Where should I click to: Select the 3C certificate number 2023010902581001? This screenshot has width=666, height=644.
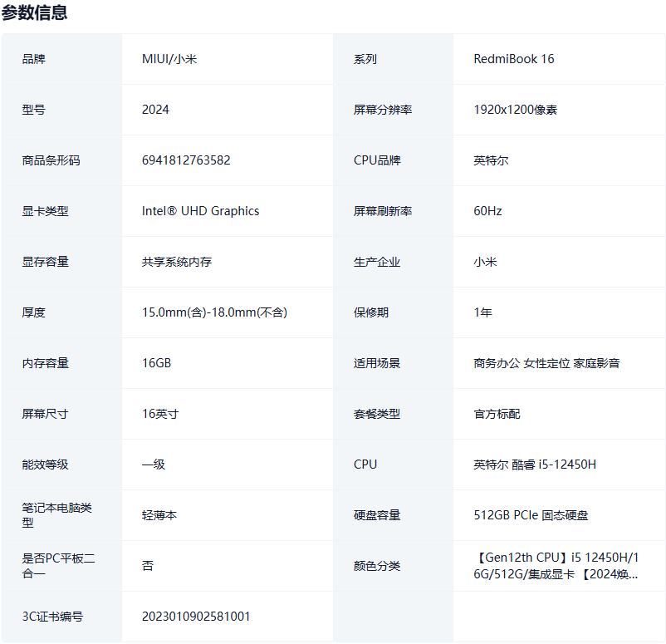coord(196,617)
